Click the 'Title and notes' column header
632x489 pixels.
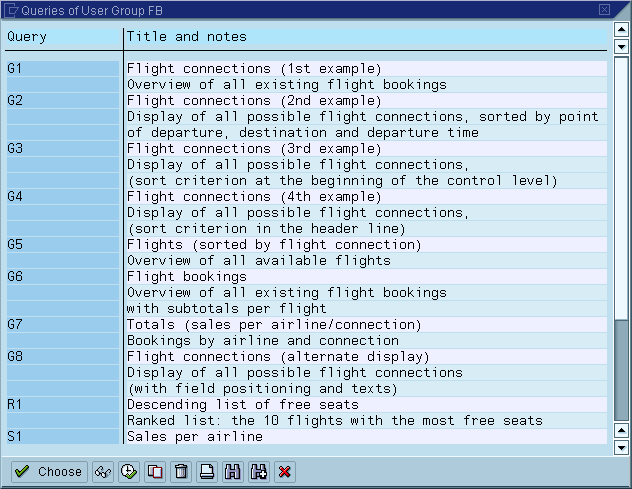(x=187, y=37)
